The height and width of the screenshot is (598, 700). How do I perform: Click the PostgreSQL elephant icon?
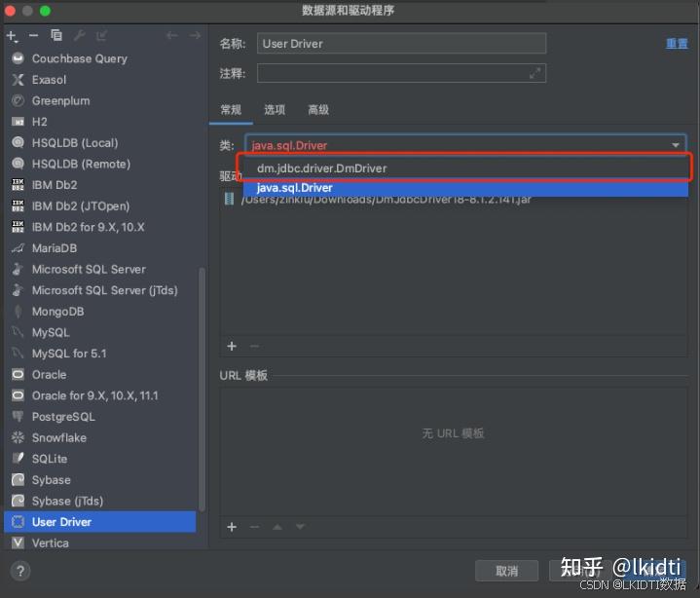[18, 416]
